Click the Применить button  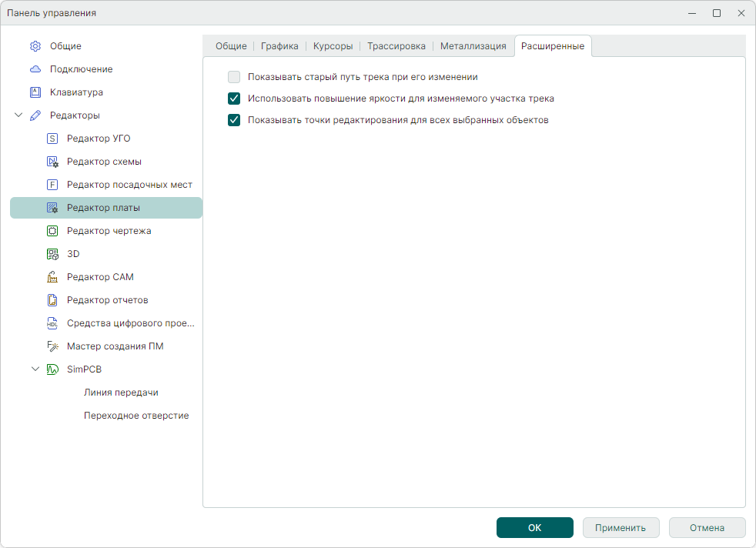(621, 528)
